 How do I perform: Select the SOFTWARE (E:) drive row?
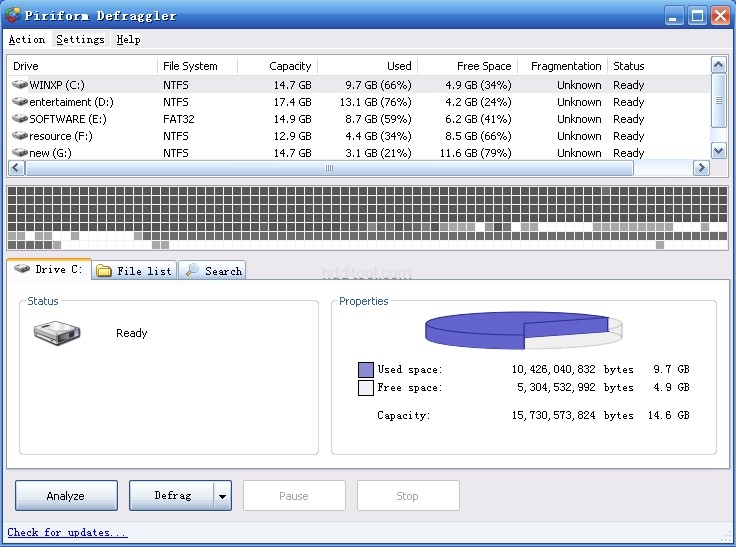pos(359,119)
